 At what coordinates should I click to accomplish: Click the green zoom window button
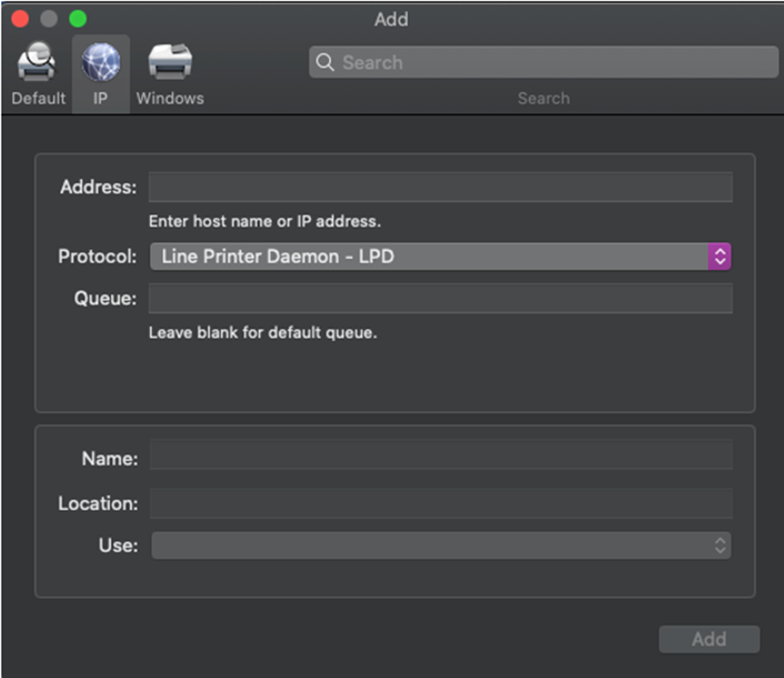[78, 19]
